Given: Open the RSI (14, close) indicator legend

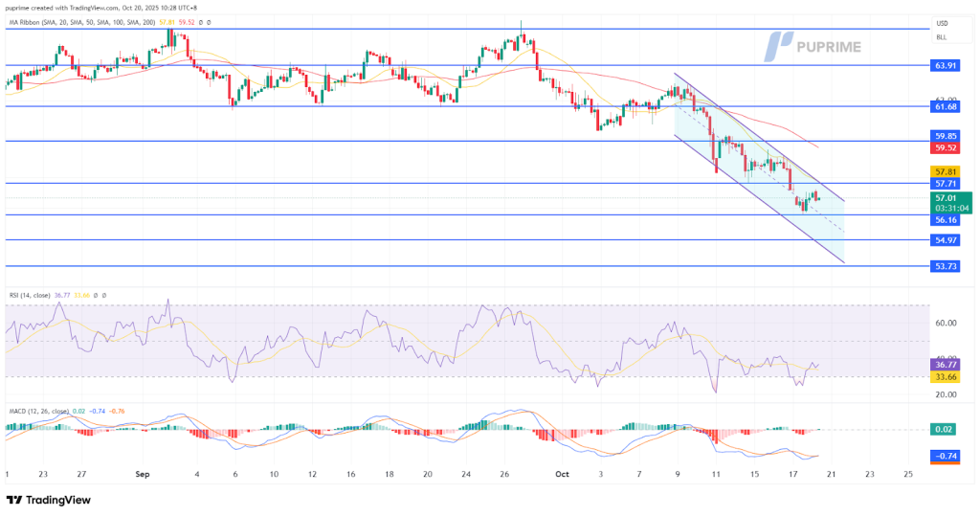Looking at the screenshot, I should pos(31,295).
